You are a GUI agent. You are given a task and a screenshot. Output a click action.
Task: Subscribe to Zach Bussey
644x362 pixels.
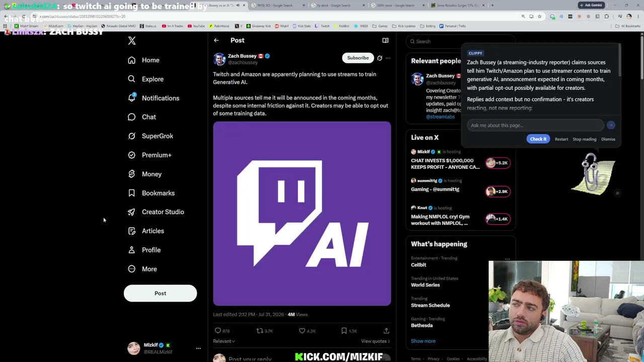tap(358, 58)
